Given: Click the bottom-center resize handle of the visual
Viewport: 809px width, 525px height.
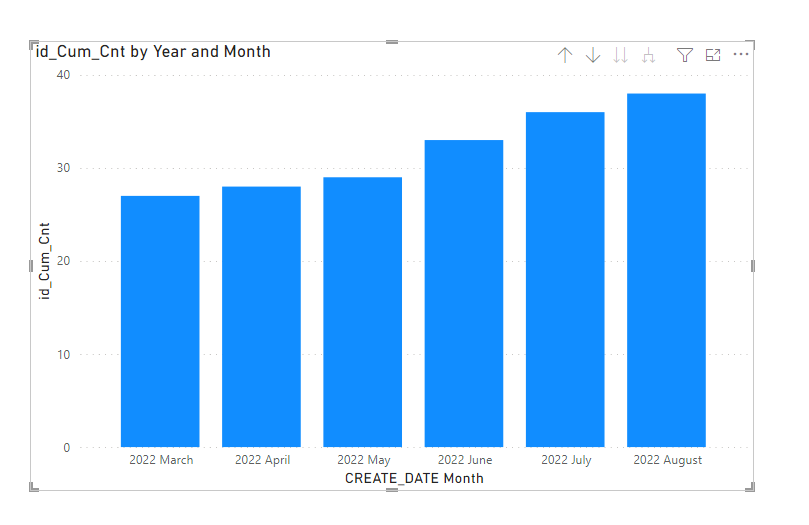Looking at the screenshot, I should point(392,490).
